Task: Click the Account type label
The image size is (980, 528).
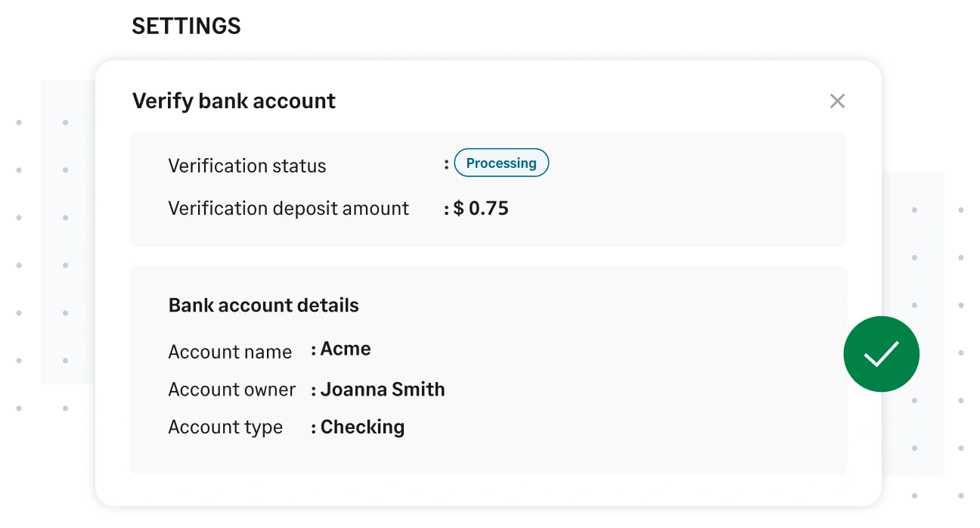Action: (x=225, y=427)
